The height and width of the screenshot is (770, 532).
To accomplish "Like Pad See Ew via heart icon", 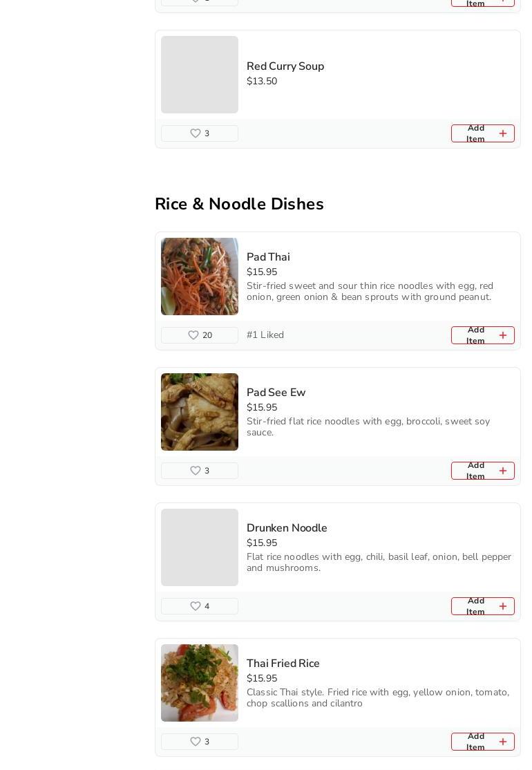I will coord(196,471).
